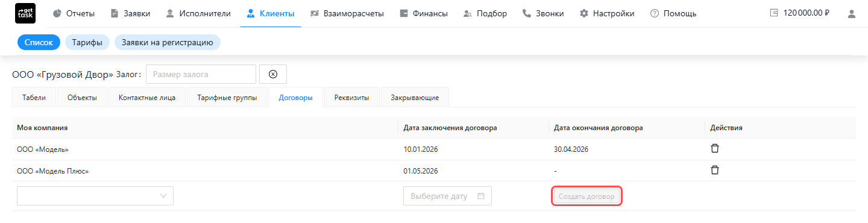Viewport: 868px width, 223px height.
Task: Click the GetTask logo
Action: (25, 13)
